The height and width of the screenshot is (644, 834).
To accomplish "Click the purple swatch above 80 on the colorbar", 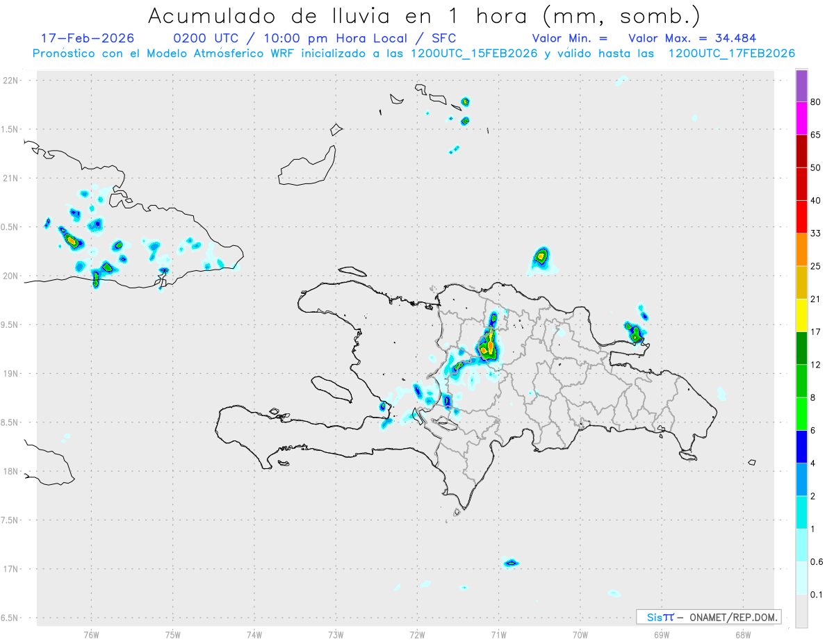I will click(801, 85).
